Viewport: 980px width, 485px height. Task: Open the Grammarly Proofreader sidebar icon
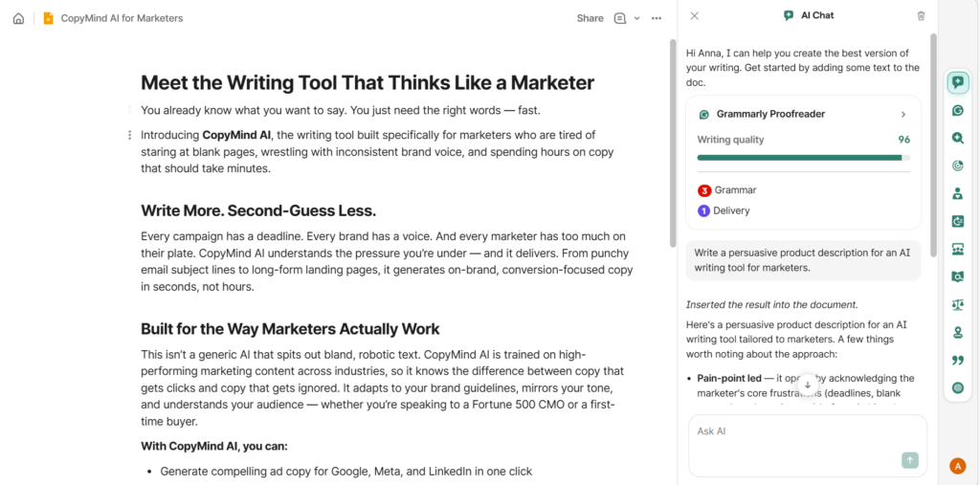pyautogui.click(x=957, y=110)
